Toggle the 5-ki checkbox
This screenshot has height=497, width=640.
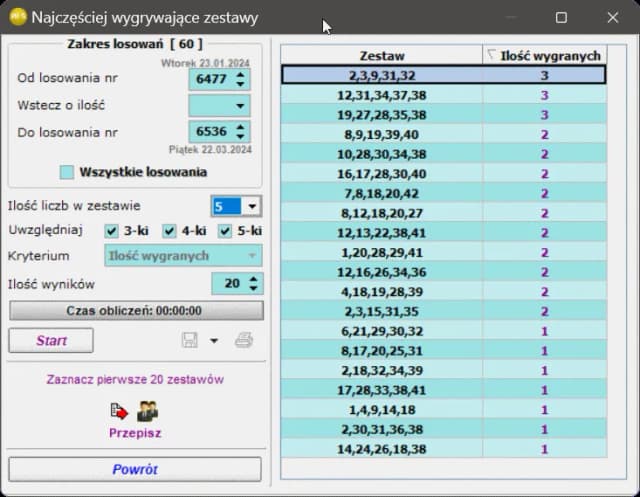click(225, 231)
